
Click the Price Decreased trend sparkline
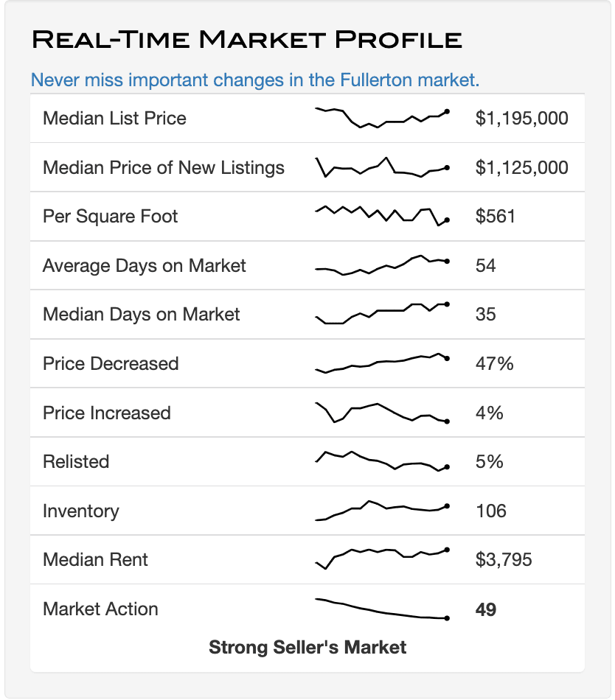[382, 363]
